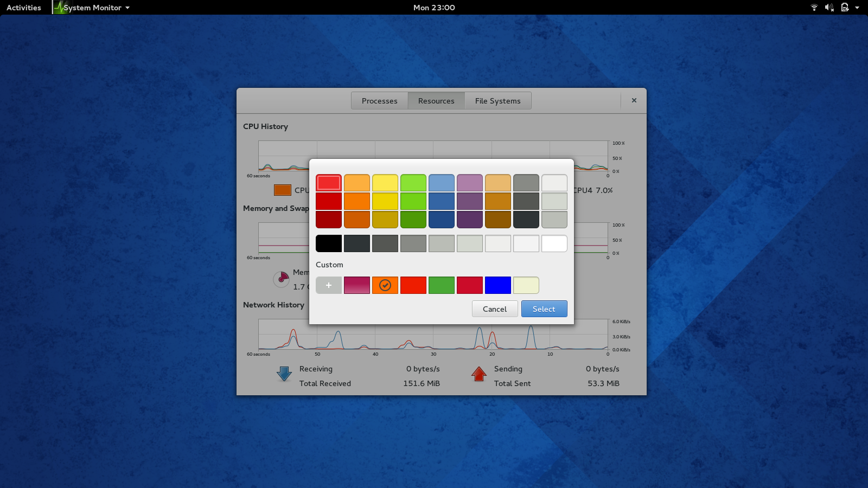Switch to the Processes tab
The image size is (868, 488).
coord(379,100)
